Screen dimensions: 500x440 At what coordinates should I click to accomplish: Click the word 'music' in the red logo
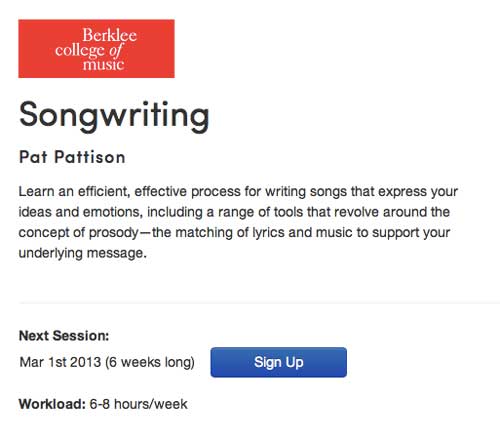[104, 64]
